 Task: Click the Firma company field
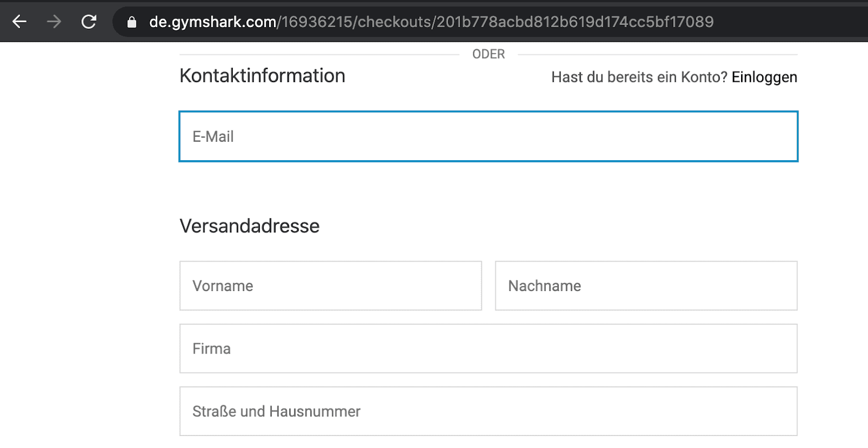488,349
